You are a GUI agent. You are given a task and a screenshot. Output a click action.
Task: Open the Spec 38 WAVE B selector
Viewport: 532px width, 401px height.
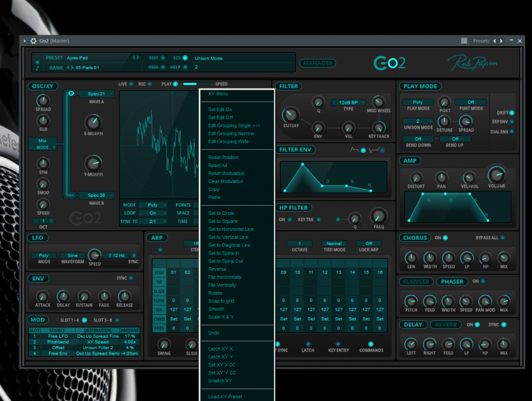[96, 195]
